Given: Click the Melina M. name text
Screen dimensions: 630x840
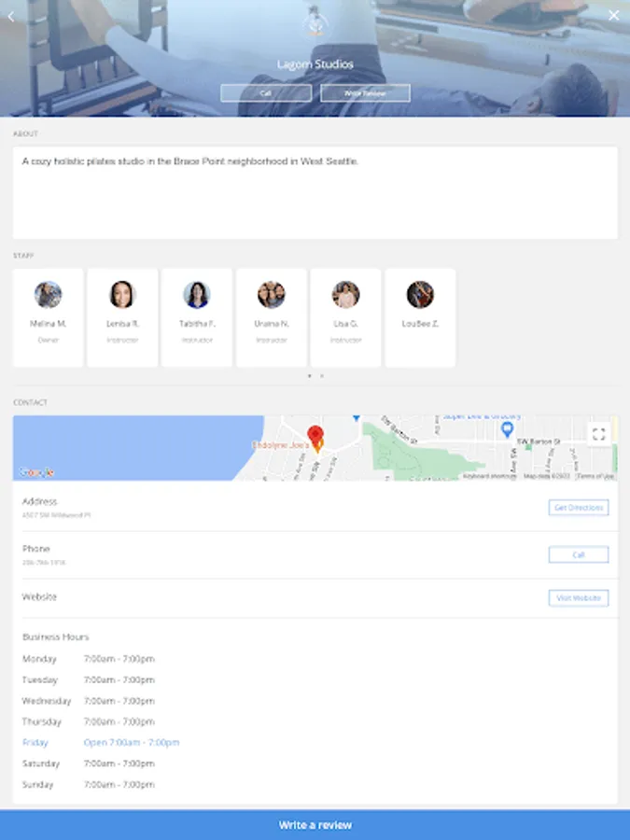Looking at the screenshot, I should [49, 324].
